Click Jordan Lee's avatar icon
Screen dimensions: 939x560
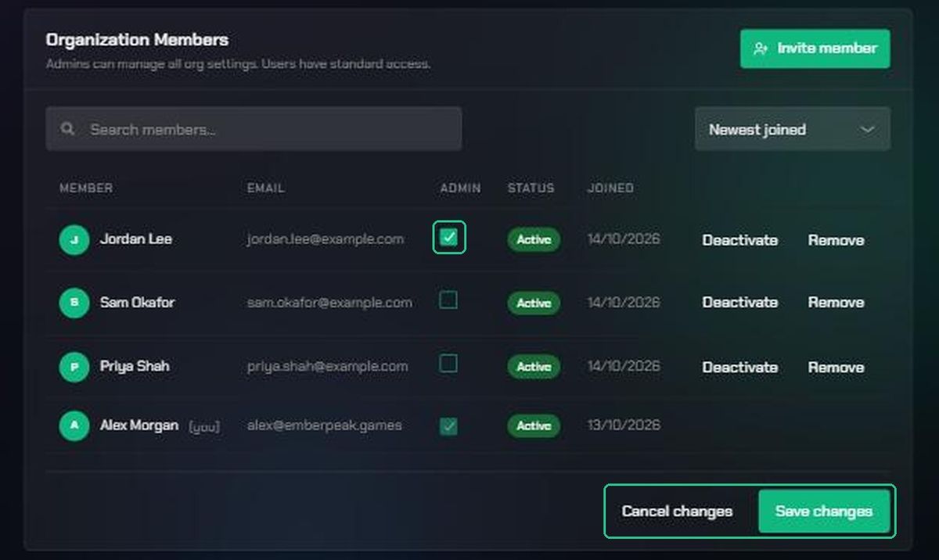click(x=74, y=239)
